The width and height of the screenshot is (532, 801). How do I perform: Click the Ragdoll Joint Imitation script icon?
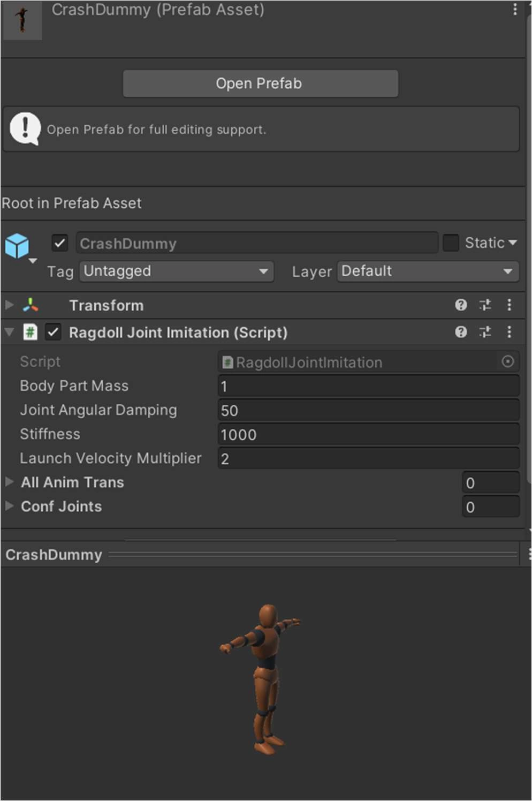pyautogui.click(x=31, y=333)
